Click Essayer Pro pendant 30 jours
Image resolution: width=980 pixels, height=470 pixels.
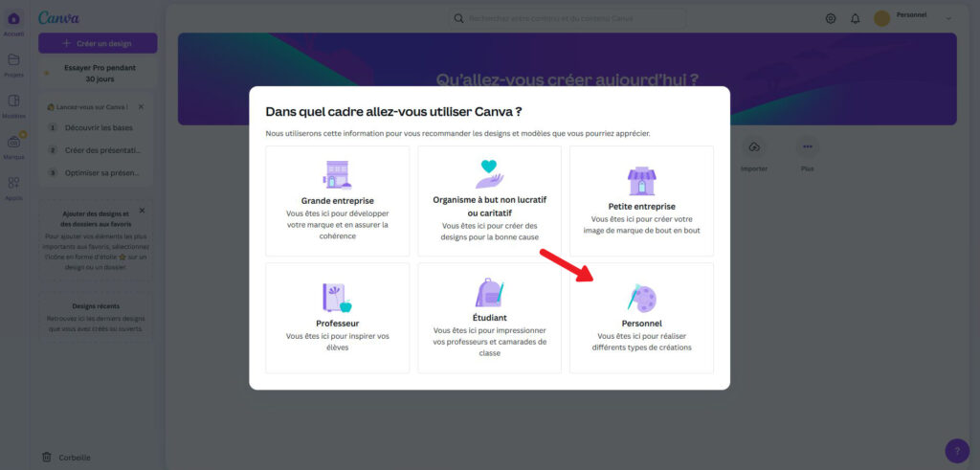(99, 74)
